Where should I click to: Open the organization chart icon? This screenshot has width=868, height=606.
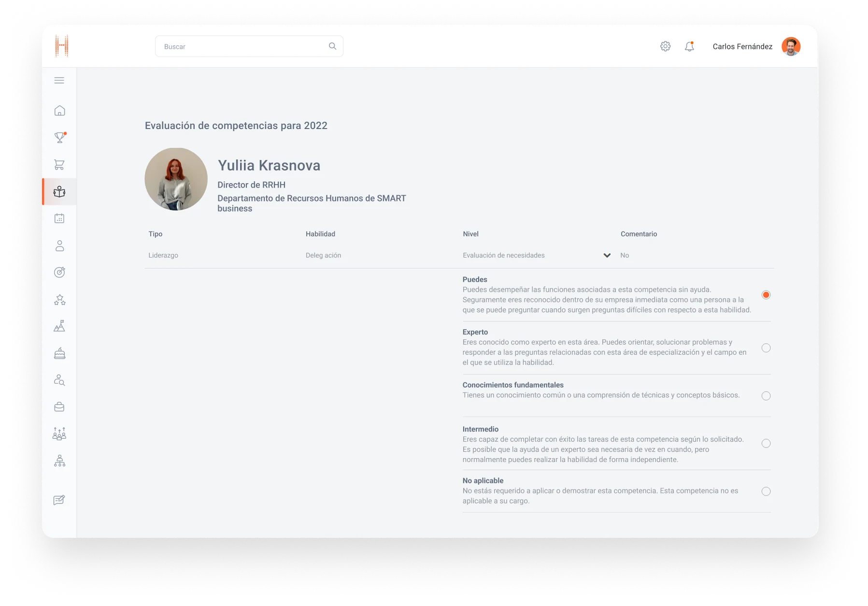pos(59,461)
